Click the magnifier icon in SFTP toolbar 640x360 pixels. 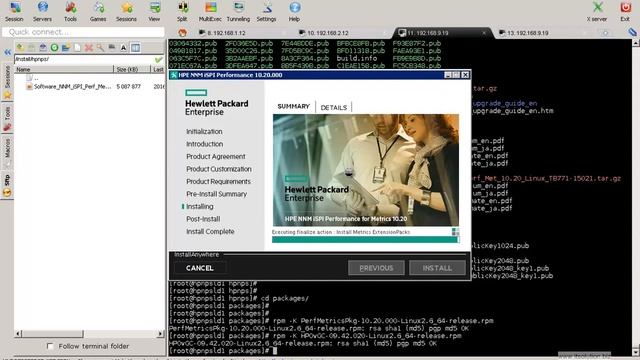click(100, 48)
